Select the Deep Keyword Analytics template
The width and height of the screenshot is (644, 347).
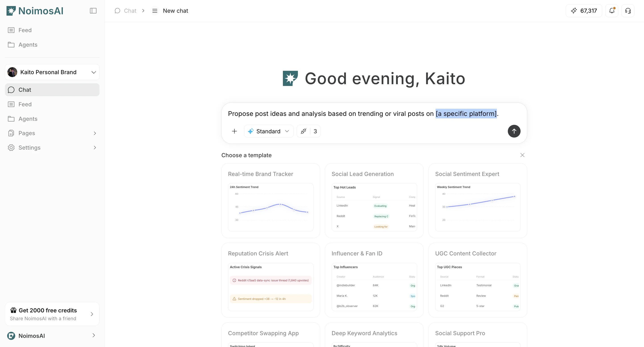click(374, 334)
